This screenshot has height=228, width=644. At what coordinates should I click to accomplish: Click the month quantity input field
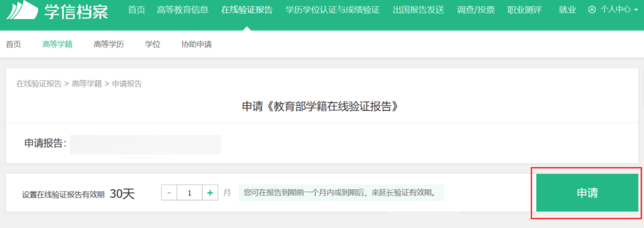(x=189, y=192)
